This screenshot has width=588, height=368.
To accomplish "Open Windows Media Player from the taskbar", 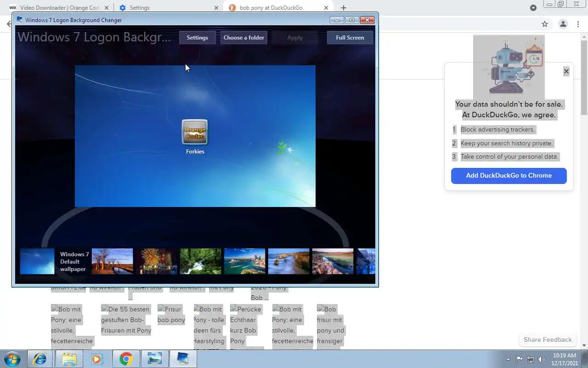I will (x=97, y=359).
